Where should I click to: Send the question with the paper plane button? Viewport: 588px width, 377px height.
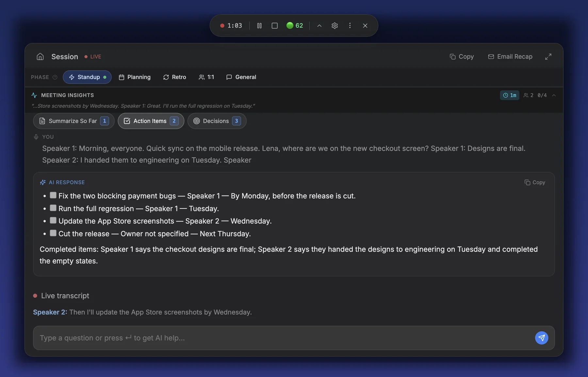(542, 338)
